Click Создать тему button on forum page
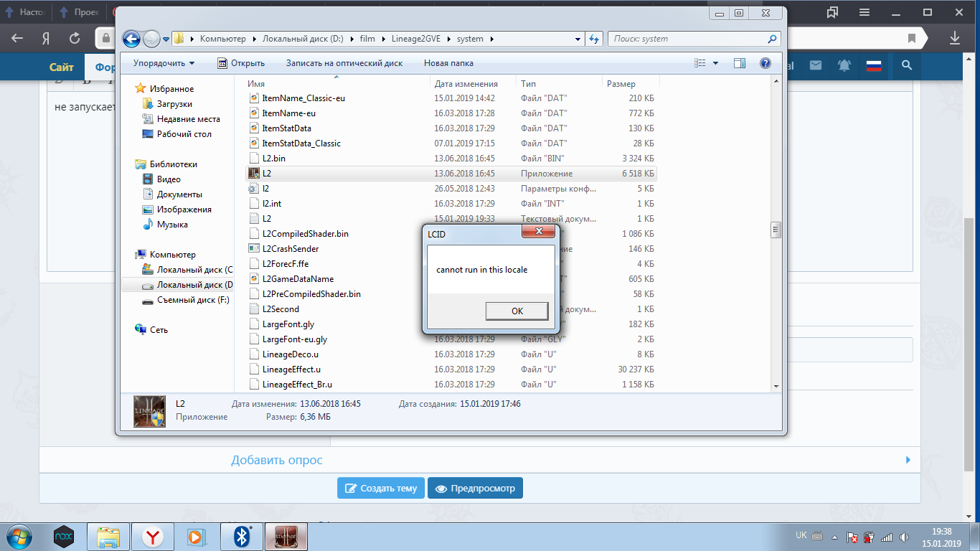This screenshot has width=980, height=551. [x=381, y=488]
